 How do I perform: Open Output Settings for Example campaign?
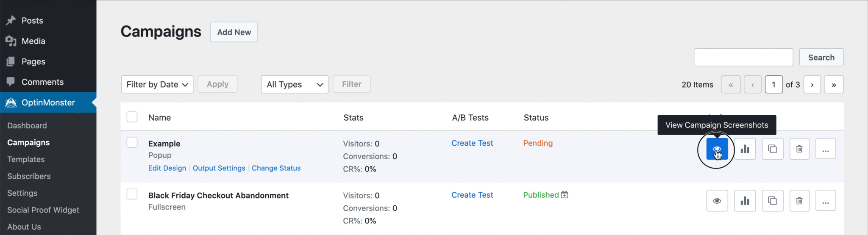(219, 168)
